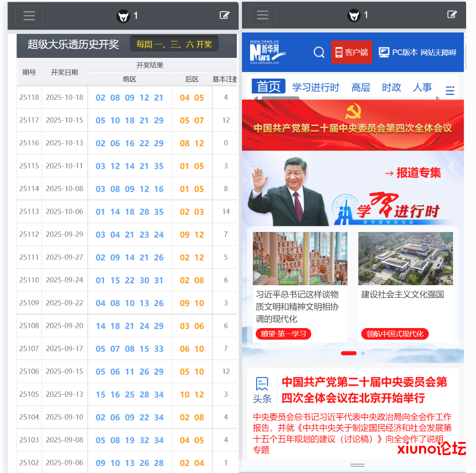Open the 学习进行时 tab
This screenshot has width=476, height=473.
pyautogui.click(x=315, y=87)
